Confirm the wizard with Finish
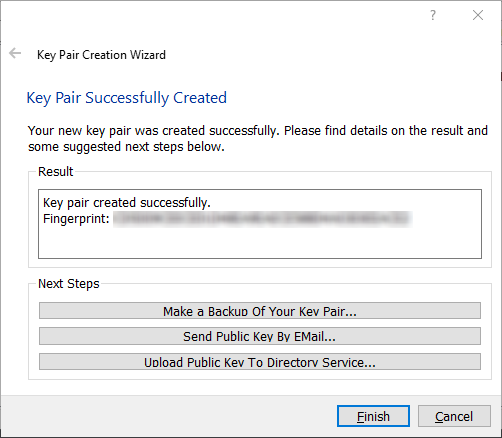 pyautogui.click(x=373, y=416)
